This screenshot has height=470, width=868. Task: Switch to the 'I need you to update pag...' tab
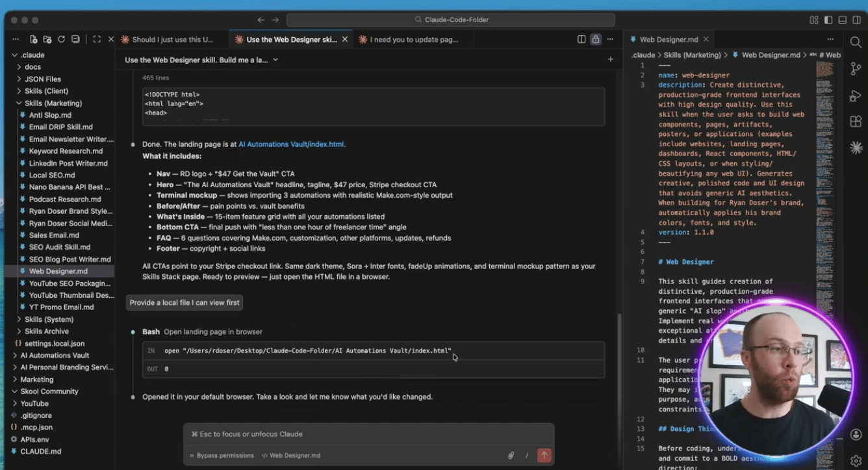pos(414,40)
